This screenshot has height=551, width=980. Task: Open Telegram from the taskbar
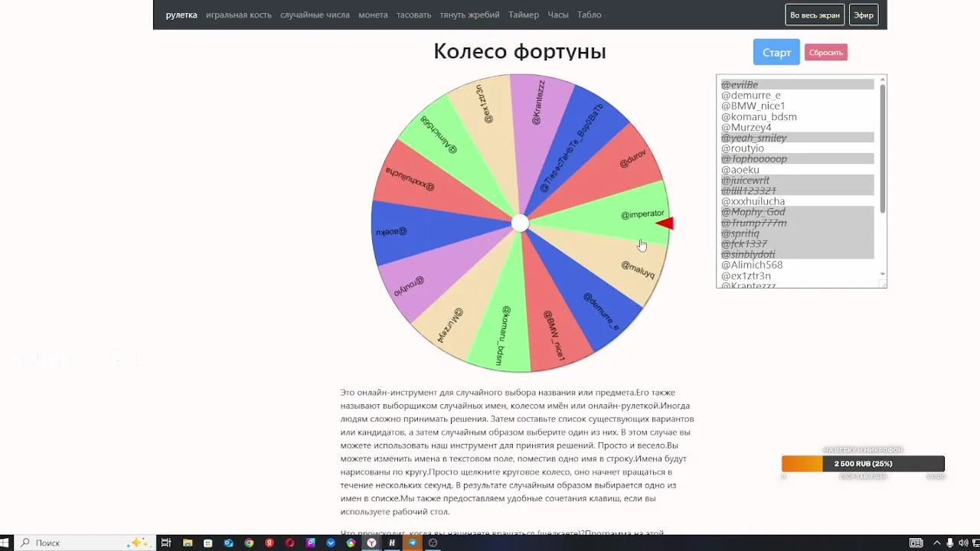(x=413, y=543)
